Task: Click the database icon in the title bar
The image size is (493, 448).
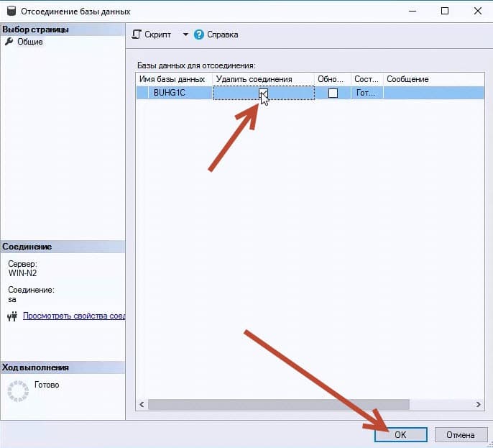Action: pyautogui.click(x=9, y=12)
